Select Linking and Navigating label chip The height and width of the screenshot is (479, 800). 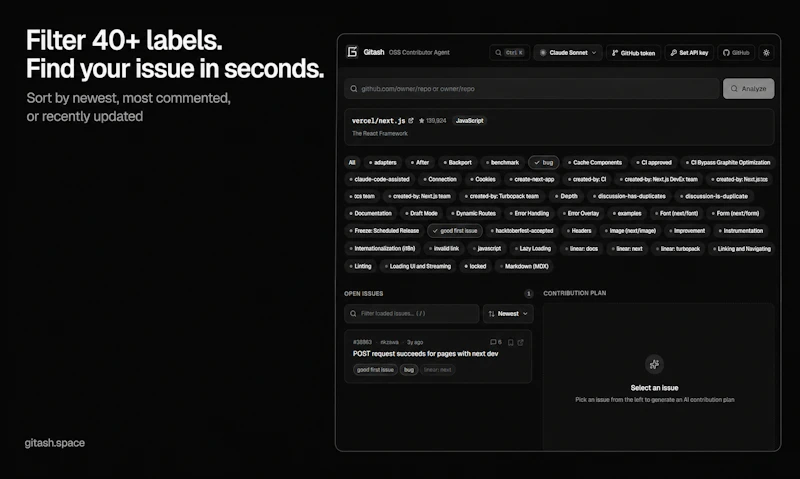[741, 249]
